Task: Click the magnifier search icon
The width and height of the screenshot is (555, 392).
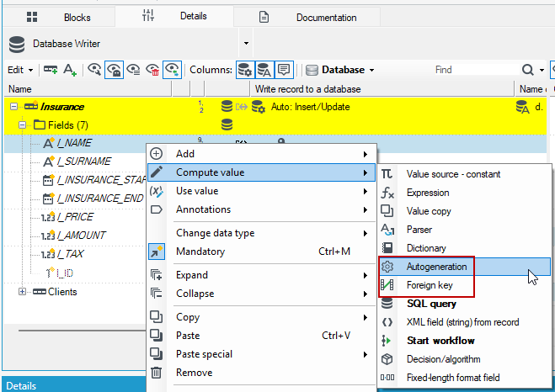Action: click(527, 70)
